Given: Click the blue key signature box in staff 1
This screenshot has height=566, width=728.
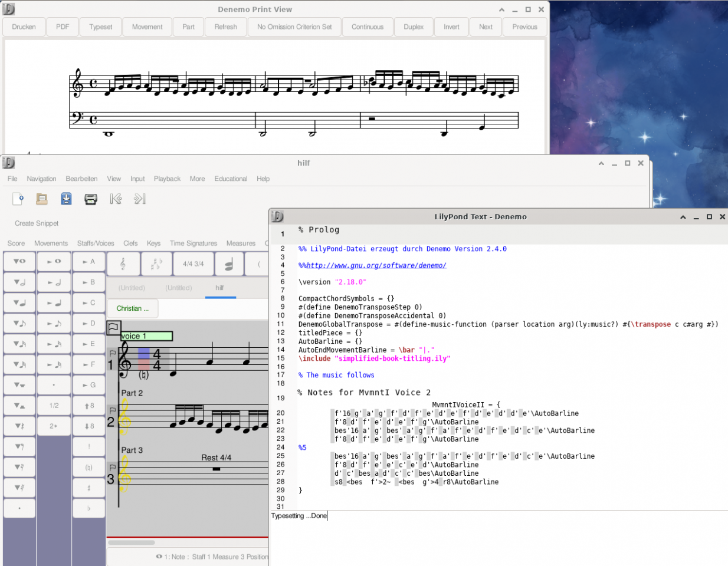Looking at the screenshot, I should point(144,353).
